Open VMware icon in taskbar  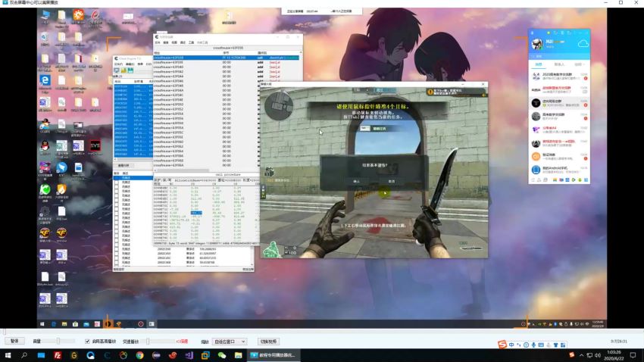click(x=205, y=355)
